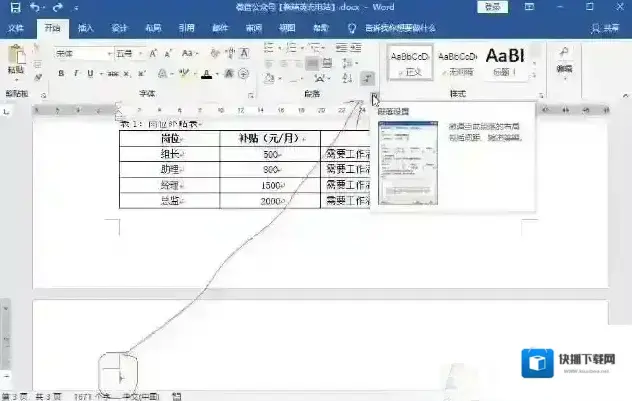The height and width of the screenshot is (401, 632).
Task: Switch to the 插入 ribbon tab
Action: point(86,29)
